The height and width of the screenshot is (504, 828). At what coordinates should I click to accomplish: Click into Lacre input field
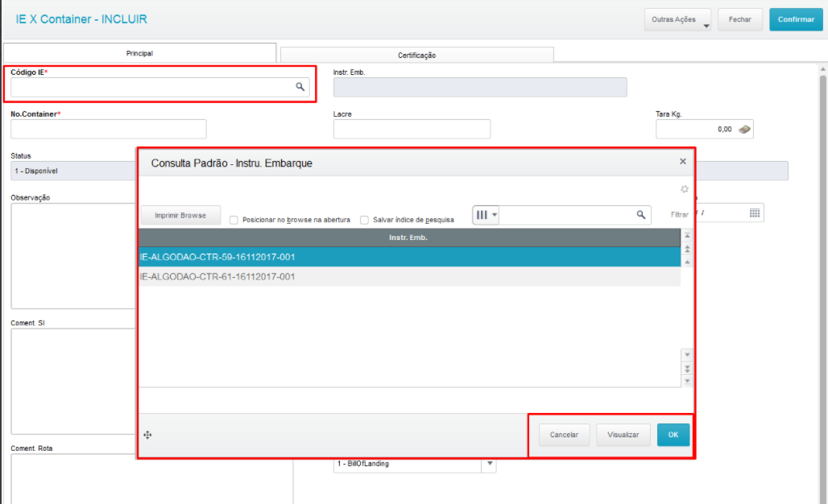(412, 129)
